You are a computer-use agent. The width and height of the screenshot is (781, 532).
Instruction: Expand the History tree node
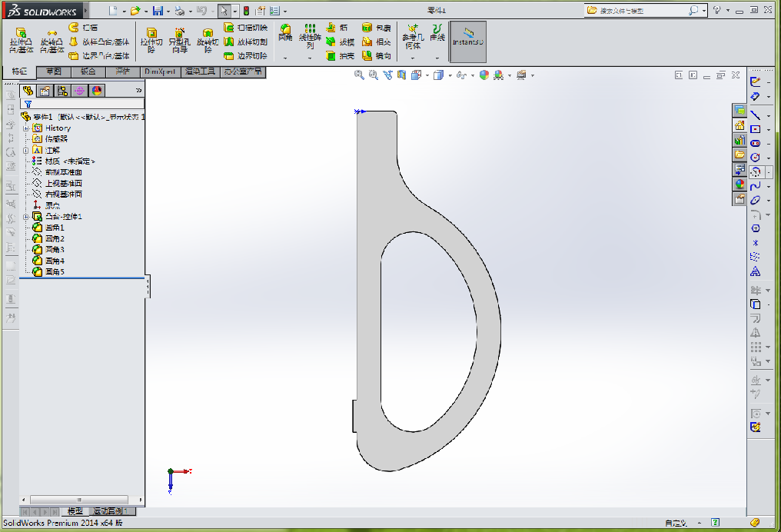(26, 128)
